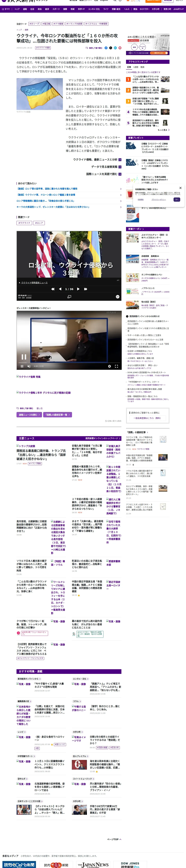
Task: Open 「国際」の最新記事 sidebar header
Action: point(137,432)
